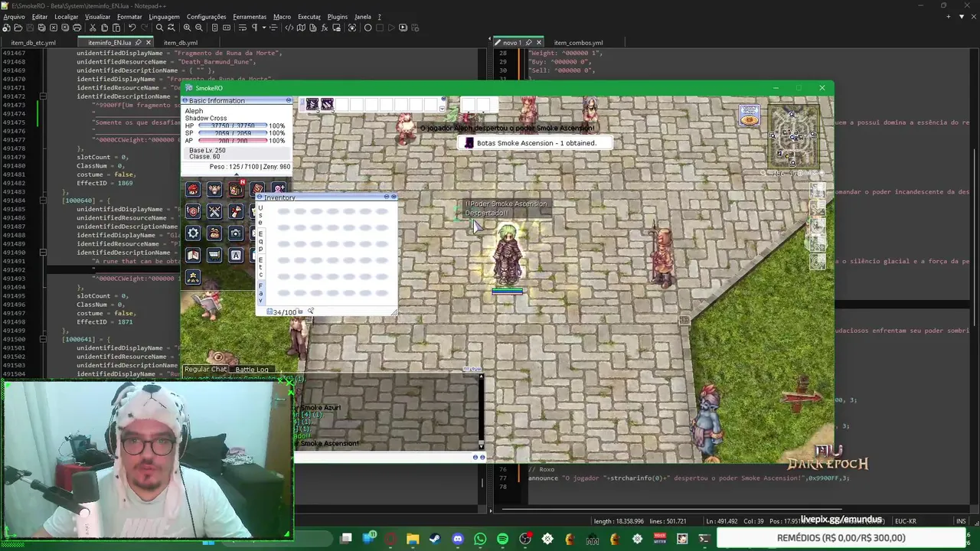Select the Fav tab in Inventory
Viewport: 980px width, 551px height.
260,292
